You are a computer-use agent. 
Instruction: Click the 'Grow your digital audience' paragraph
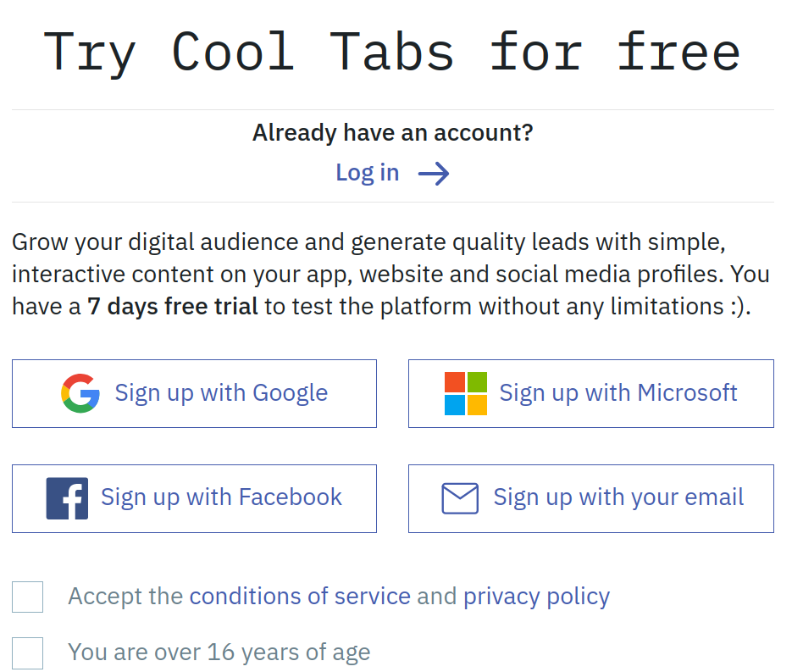pyautogui.click(x=368, y=244)
